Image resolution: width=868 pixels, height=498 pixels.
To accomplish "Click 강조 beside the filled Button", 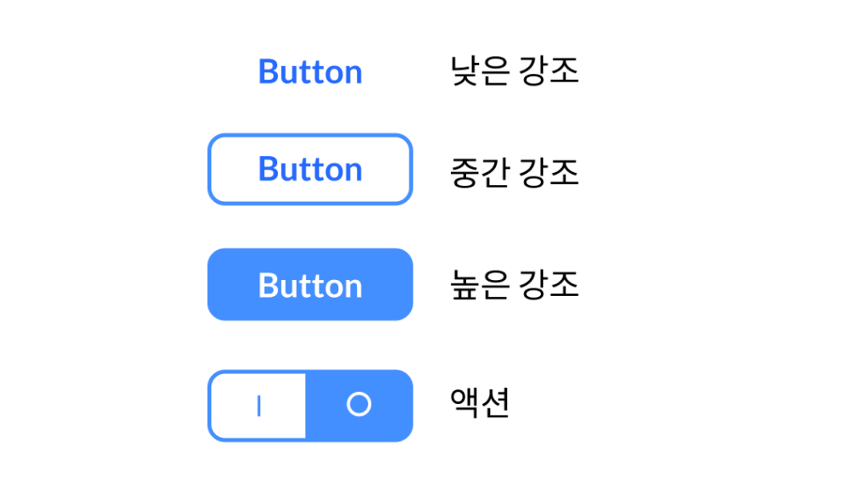I will pos(551,284).
